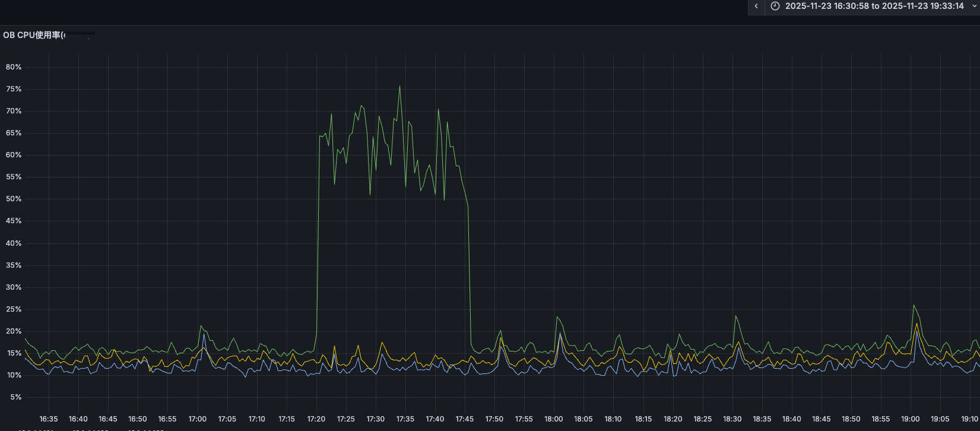The height and width of the screenshot is (431, 980).
Task: Click the green spike at 19:00
Action: pos(914,306)
